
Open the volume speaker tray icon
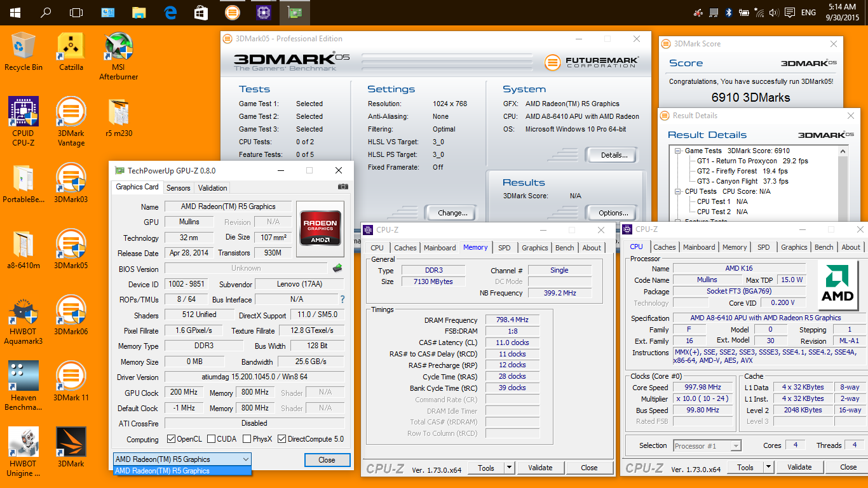click(774, 12)
